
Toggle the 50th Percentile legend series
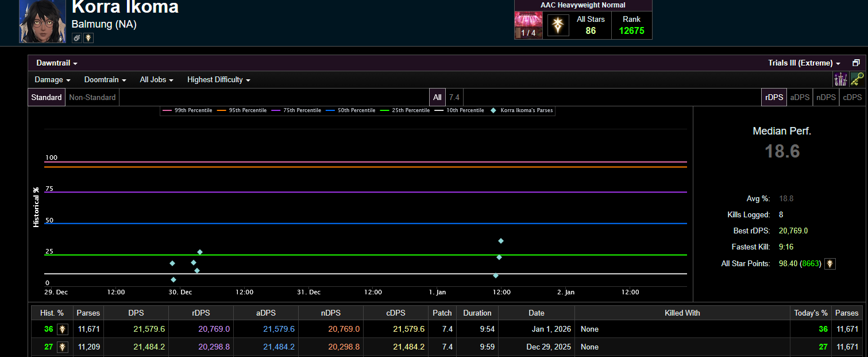pos(350,110)
